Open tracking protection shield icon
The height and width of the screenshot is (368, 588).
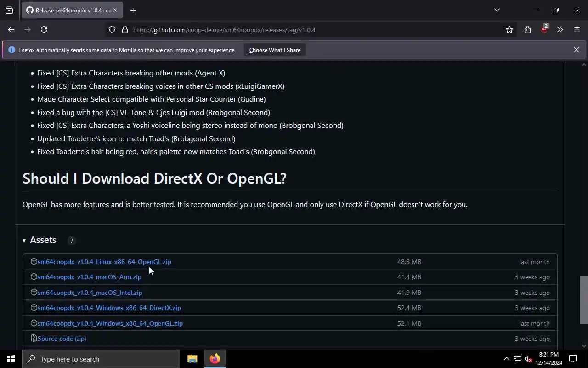112,29
